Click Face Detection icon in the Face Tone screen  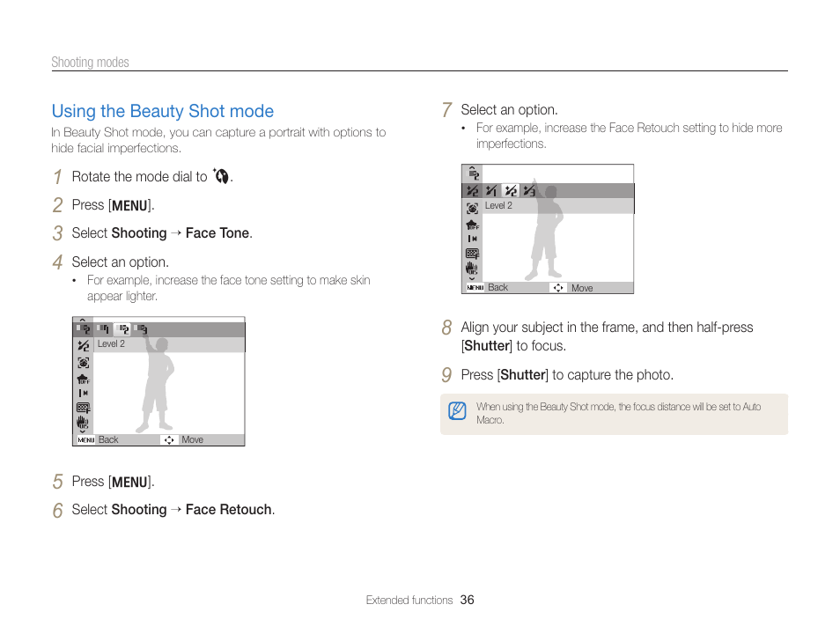pyautogui.click(x=83, y=363)
